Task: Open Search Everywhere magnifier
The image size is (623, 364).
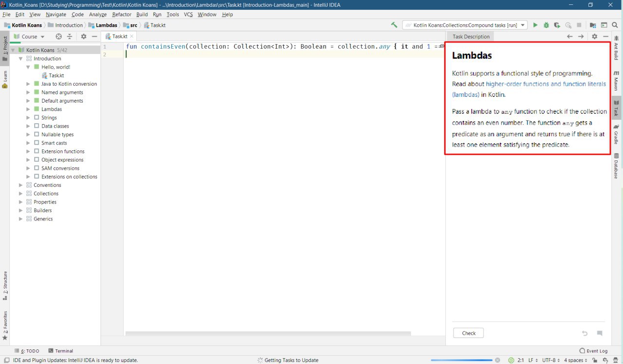Action: click(x=615, y=25)
